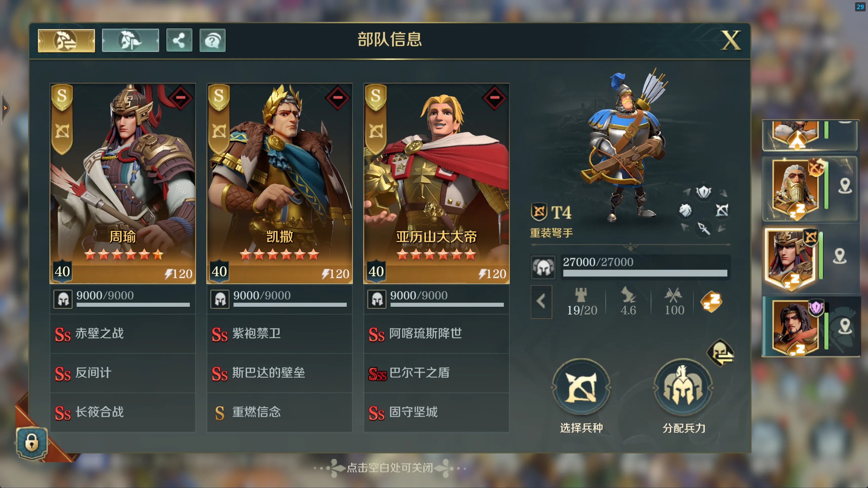Open the help question mark icon
The width and height of the screenshot is (868, 488).
pos(212,40)
